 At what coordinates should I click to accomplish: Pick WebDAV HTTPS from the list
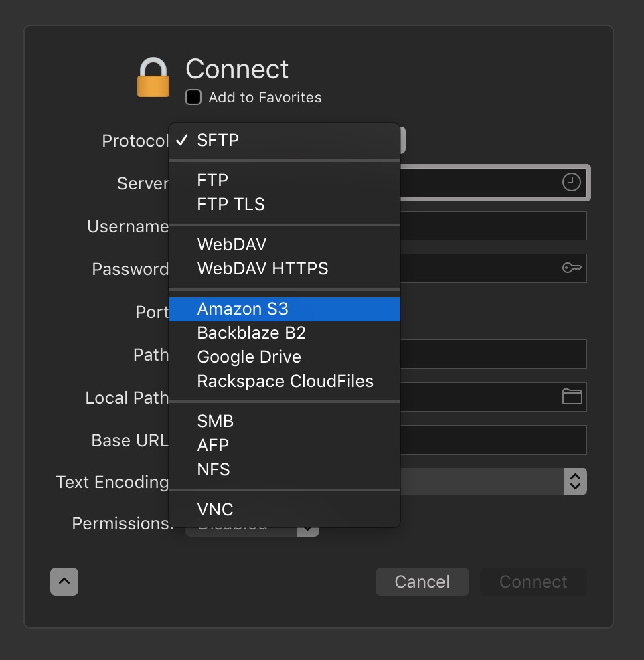click(284, 268)
